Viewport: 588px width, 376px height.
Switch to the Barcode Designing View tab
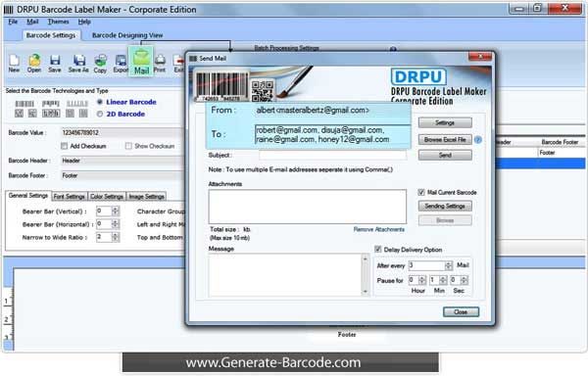[x=127, y=35]
